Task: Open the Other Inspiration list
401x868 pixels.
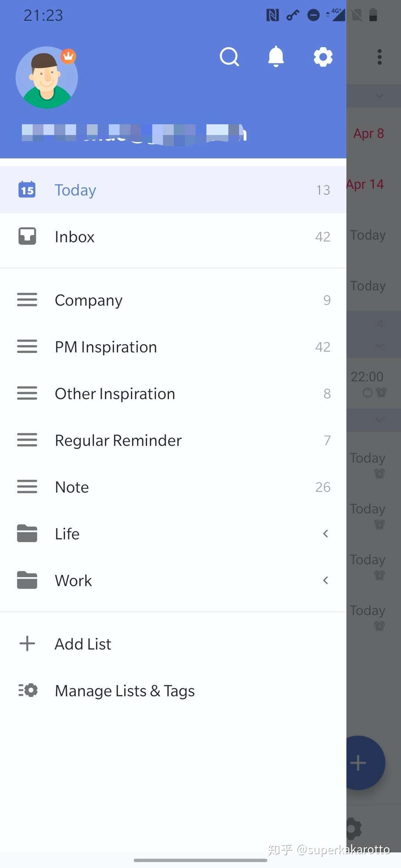Action: pyautogui.click(x=115, y=394)
